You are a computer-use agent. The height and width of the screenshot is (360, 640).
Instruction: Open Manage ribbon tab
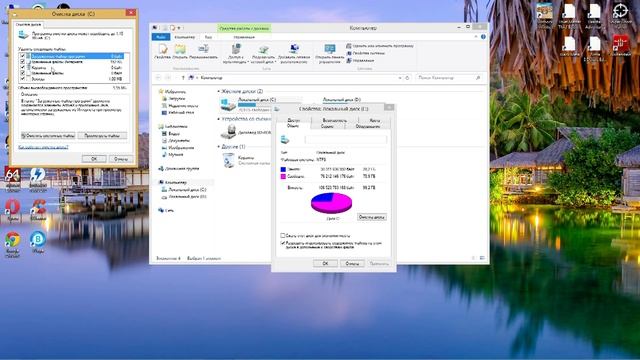coord(244,37)
